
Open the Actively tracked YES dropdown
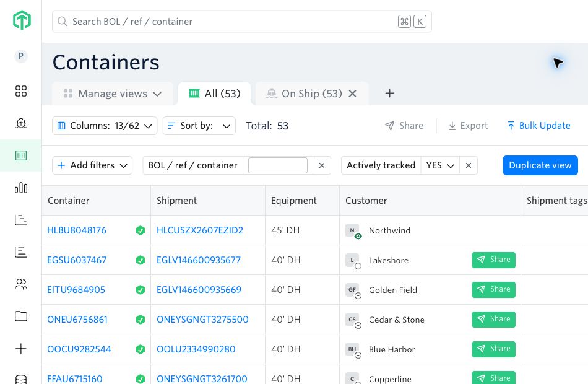[x=440, y=165]
